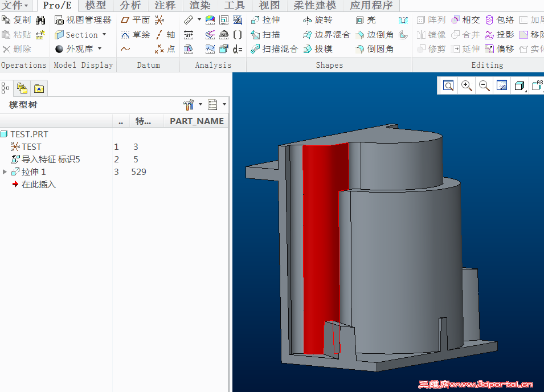Open the 渲染 ribbon tab
This screenshot has width=544, height=392.
click(200, 5)
